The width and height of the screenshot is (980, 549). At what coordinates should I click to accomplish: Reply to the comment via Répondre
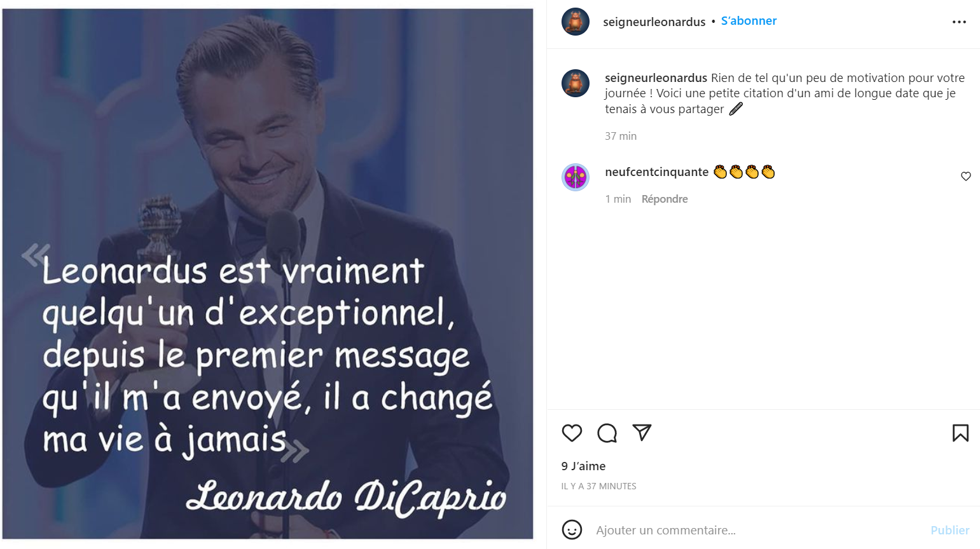pyautogui.click(x=665, y=199)
